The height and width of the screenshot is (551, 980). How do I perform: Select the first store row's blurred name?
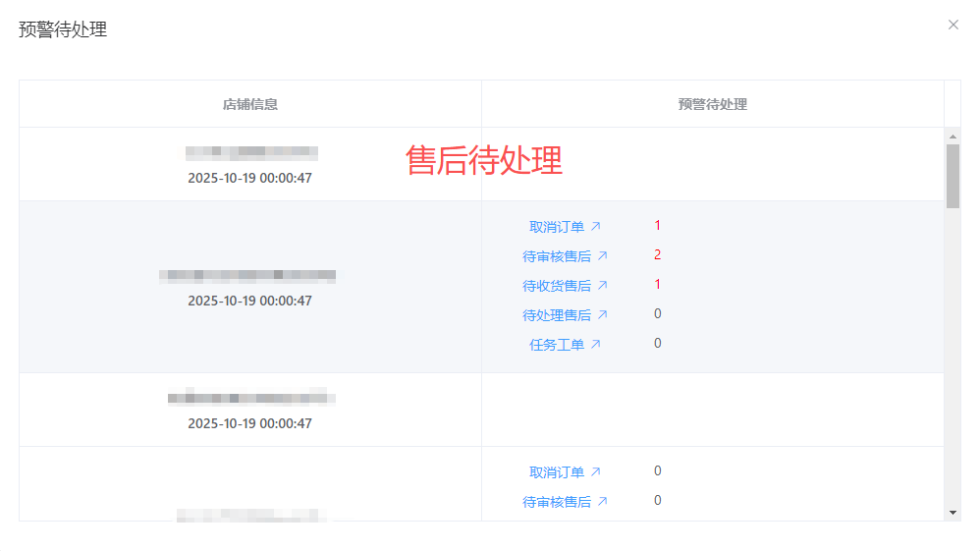[x=251, y=152]
